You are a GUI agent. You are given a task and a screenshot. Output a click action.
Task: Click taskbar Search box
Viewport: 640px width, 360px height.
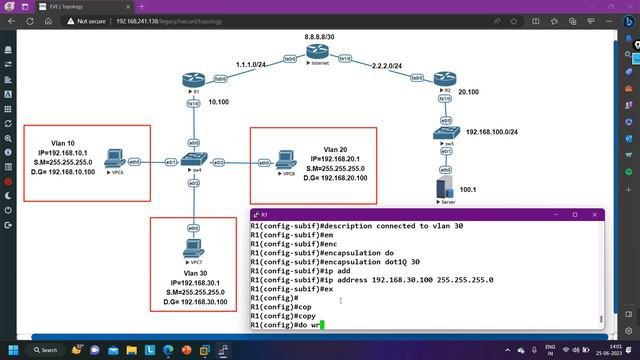[45, 350]
